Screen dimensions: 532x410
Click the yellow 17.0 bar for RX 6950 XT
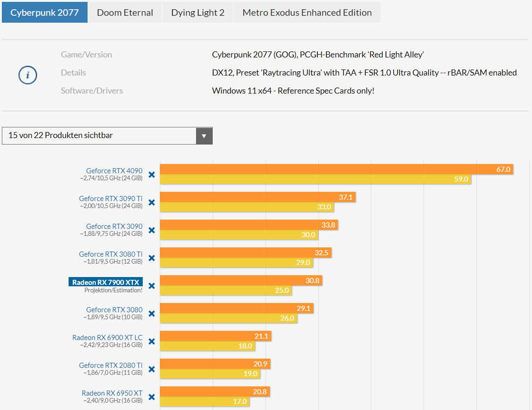point(205,402)
